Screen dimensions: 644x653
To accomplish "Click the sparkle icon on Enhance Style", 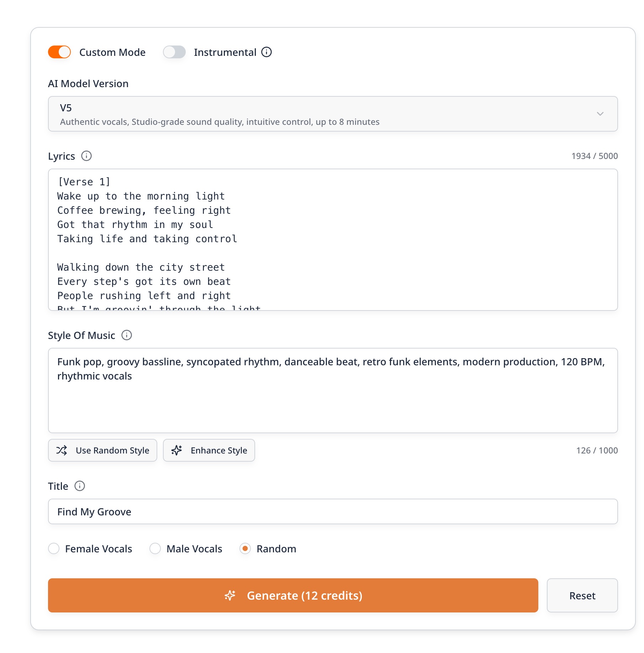I will (177, 450).
